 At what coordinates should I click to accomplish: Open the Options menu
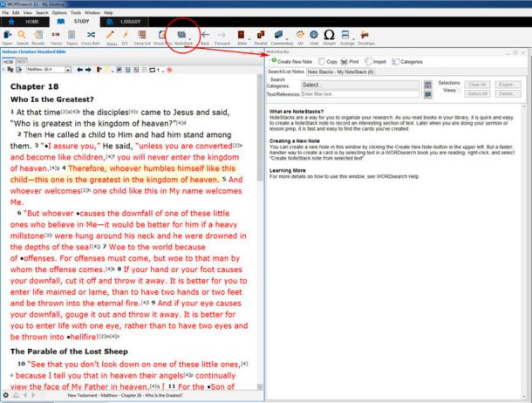click(x=59, y=12)
